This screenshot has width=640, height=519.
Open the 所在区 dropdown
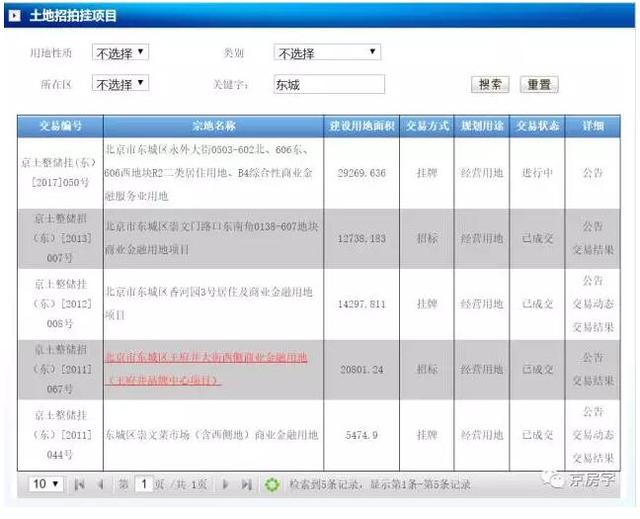pos(120,84)
